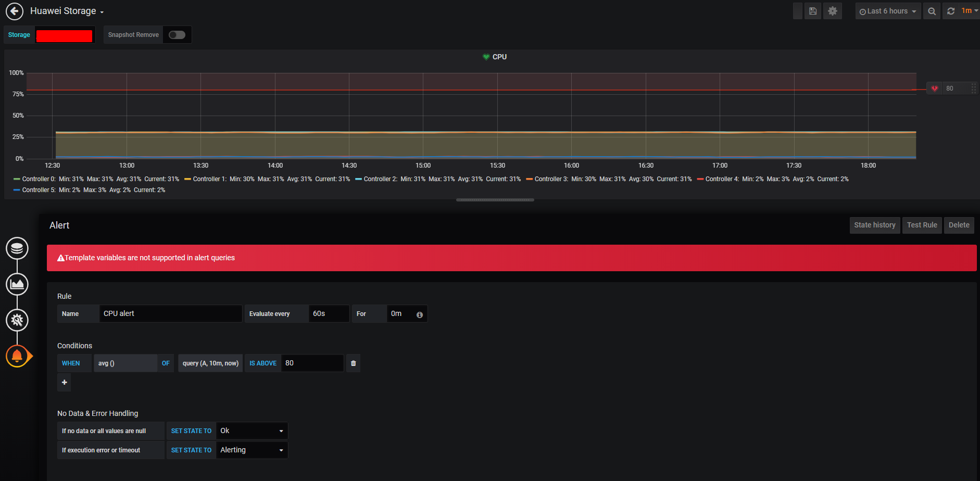Remove the condition with trash icon
Screen dimensions: 980x481
click(x=354, y=363)
